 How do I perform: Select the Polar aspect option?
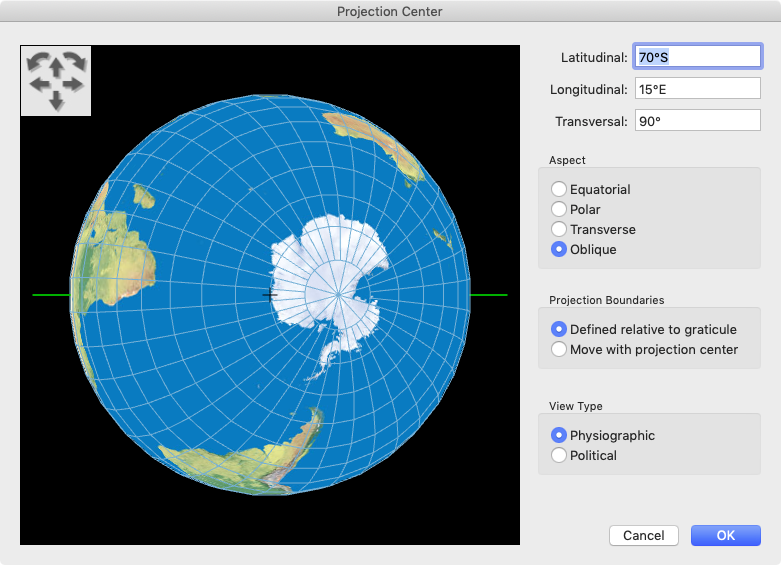(559, 209)
